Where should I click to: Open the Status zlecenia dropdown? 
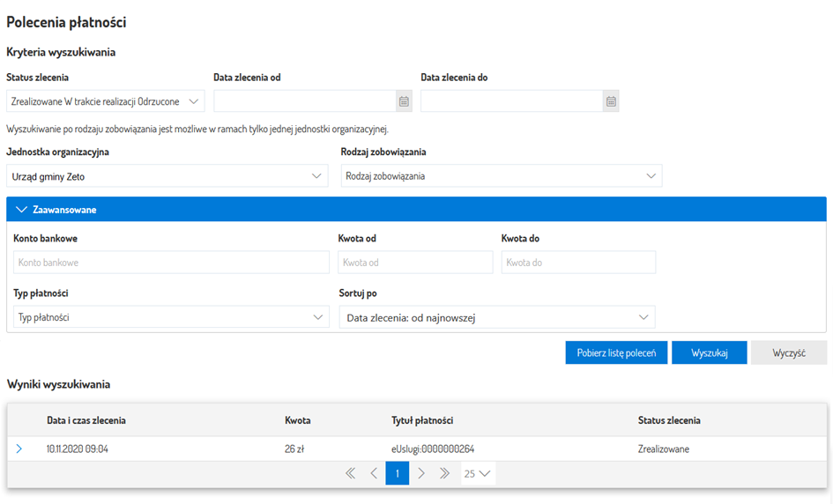click(x=106, y=101)
